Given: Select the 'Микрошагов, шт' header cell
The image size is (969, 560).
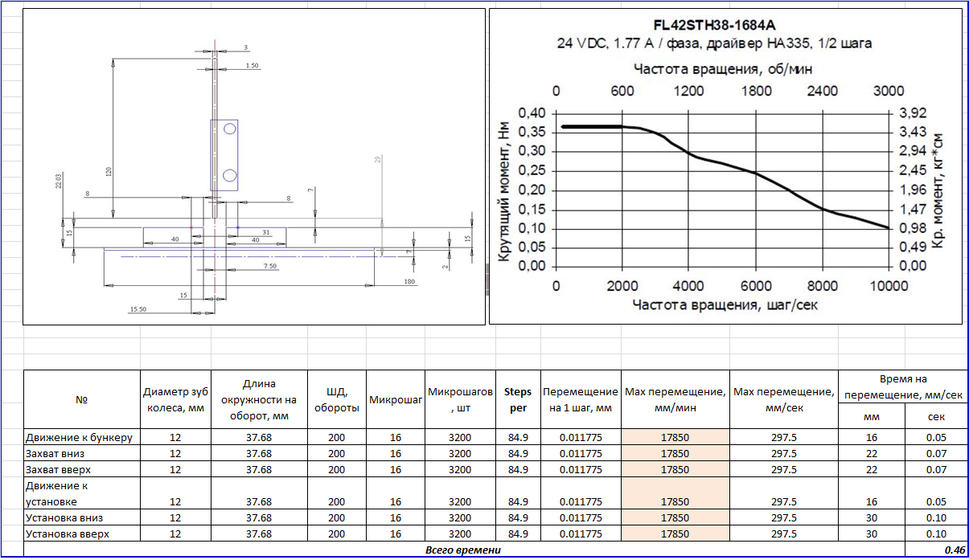Looking at the screenshot, I should [x=460, y=399].
